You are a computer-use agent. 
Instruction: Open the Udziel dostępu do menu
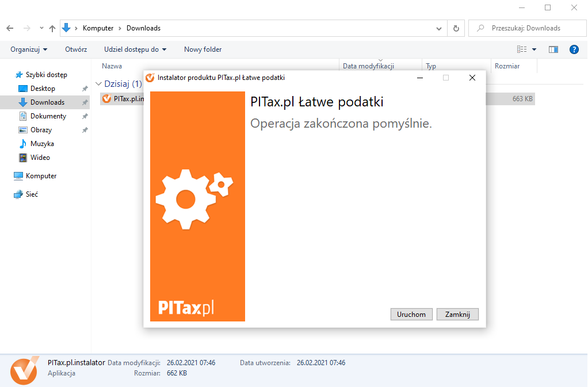[x=135, y=49]
